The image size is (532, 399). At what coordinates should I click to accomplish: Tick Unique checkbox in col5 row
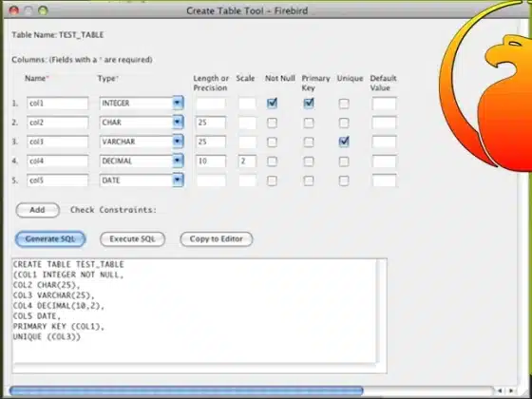pyautogui.click(x=344, y=180)
